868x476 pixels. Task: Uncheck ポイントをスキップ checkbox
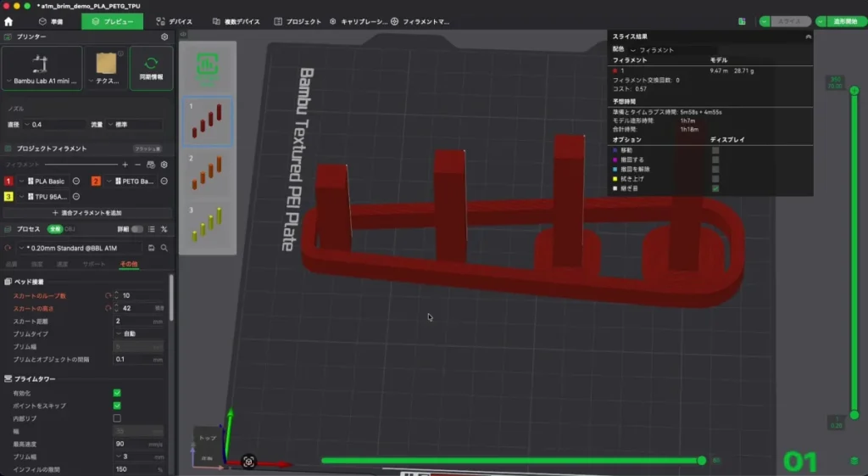click(117, 406)
